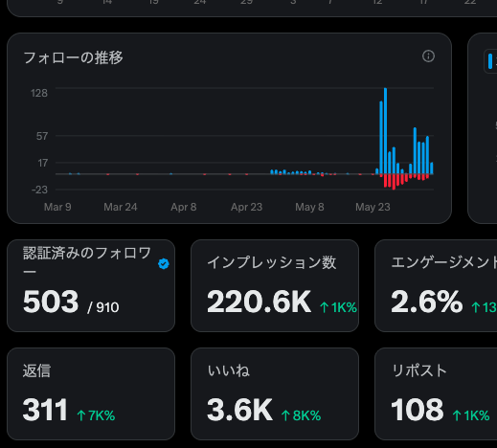Click the Mar 24 date label
This screenshot has height=448, width=497.
click(121, 207)
